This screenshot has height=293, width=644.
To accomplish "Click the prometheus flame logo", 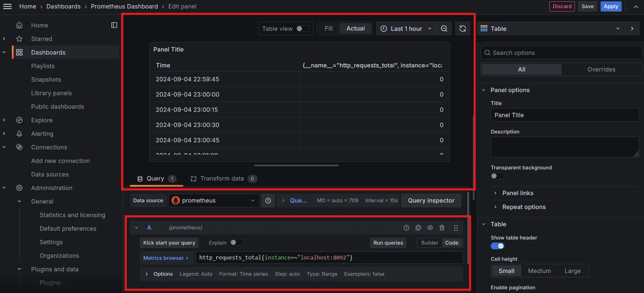I will click(176, 201).
